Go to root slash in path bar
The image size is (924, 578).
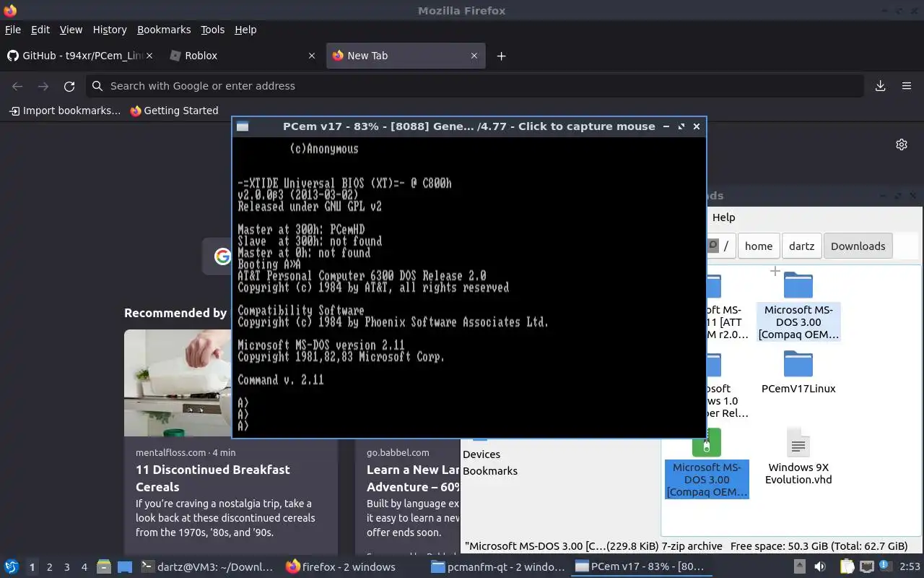click(725, 246)
